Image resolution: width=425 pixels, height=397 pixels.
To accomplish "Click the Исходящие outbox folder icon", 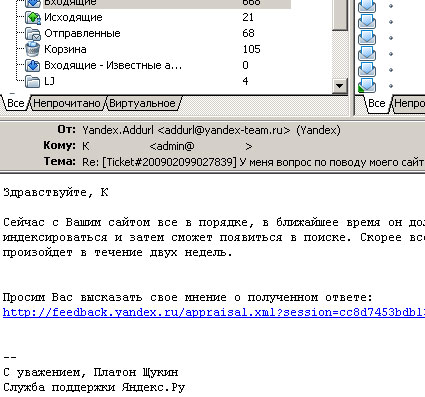I will click(33, 17).
